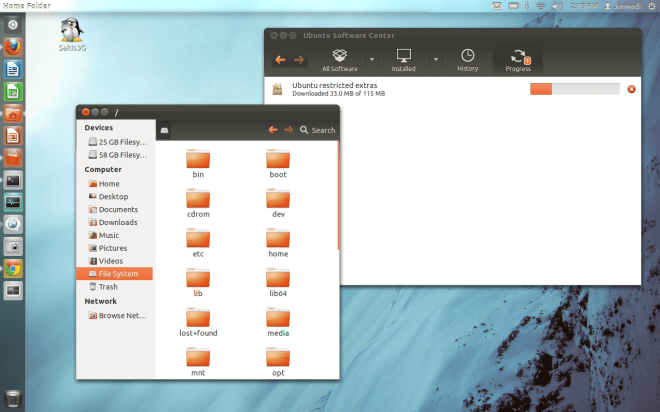Image resolution: width=660 pixels, height=412 pixels.
Task: Select the boot folder
Action: (278, 163)
